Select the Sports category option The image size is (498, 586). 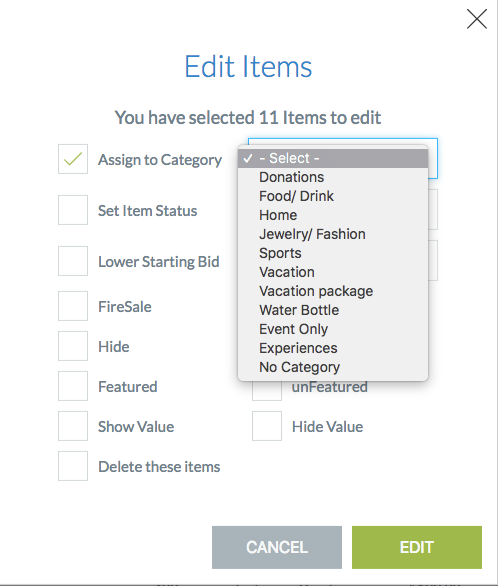coord(333,253)
